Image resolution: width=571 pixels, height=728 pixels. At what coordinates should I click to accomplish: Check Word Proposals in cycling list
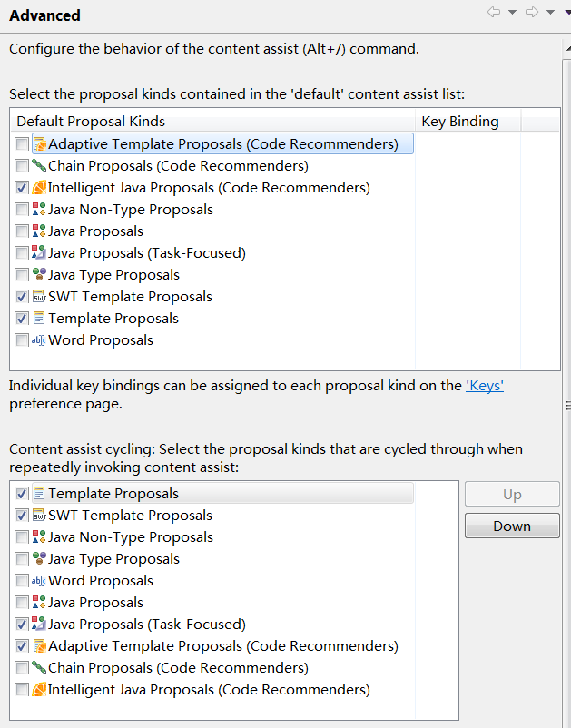point(22,581)
